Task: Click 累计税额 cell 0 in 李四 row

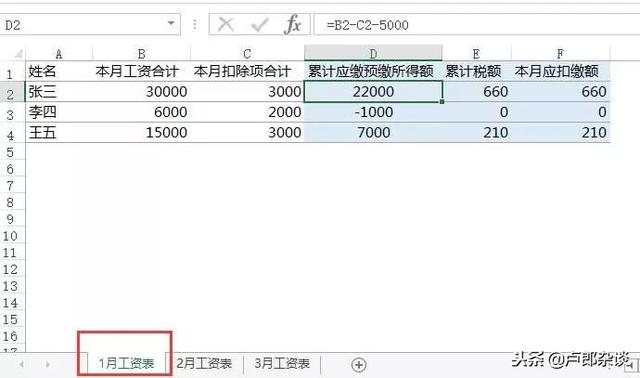Action: 476,112
